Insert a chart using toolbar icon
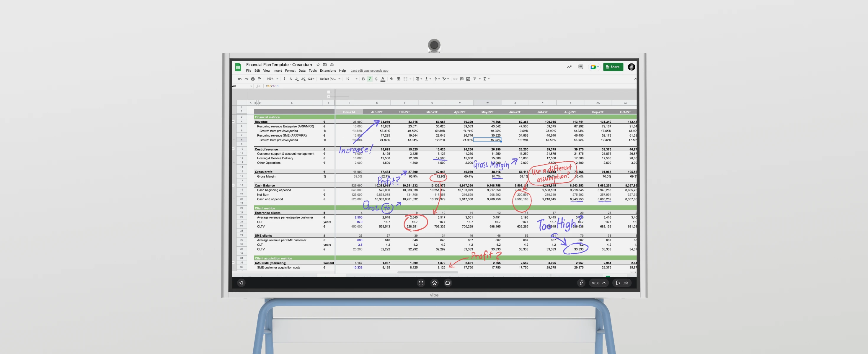 pyautogui.click(x=468, y=79)
